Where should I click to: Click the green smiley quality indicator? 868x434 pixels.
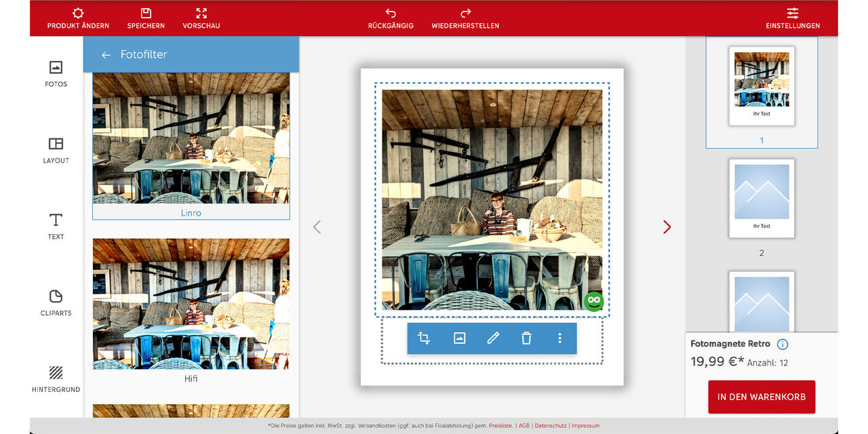(593, 301)
